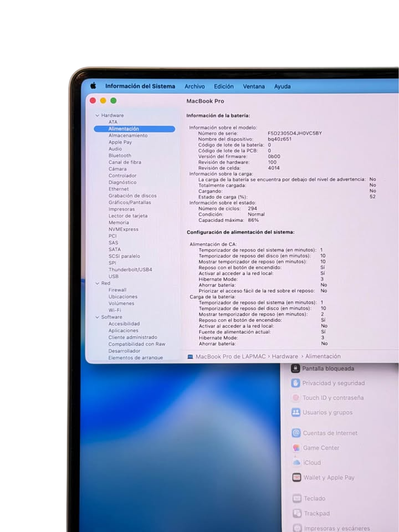This screenshot has height=532, width=399.
Task: Select Firewall under Red
Action: click(x=117, y=290)
